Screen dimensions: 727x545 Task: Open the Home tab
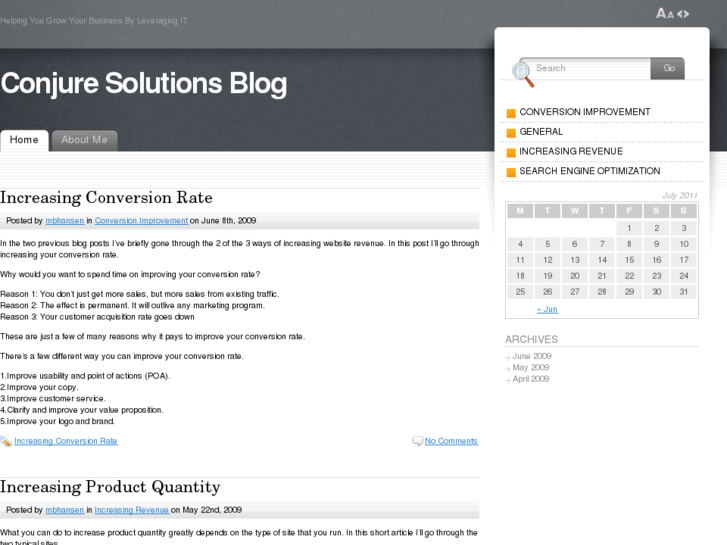coord(24,140)
